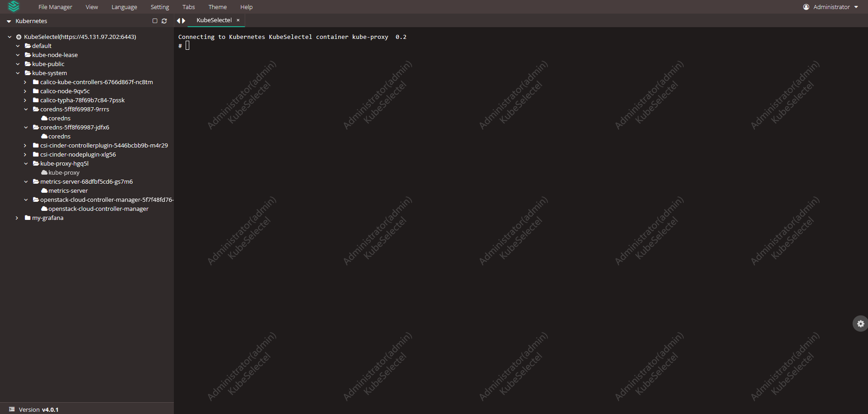Expand the calico-kube-controllers pod
This screenshot has width=868, height=414.
pyautogui.click(x=25, y=82)
